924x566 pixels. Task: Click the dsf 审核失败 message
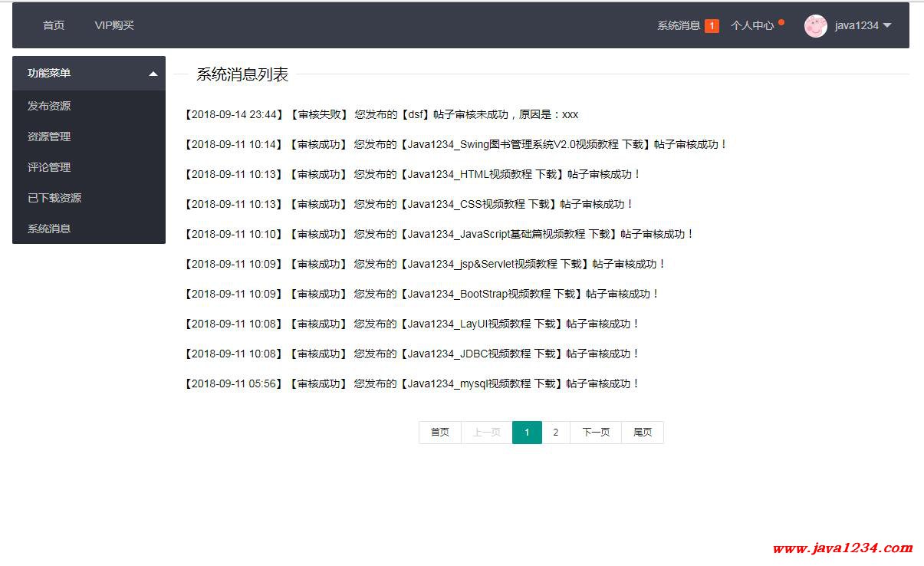380,114
